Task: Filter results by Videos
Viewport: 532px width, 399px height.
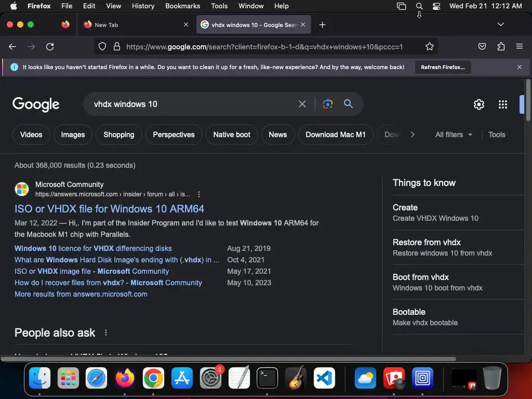Action: [x=31, y=135]
